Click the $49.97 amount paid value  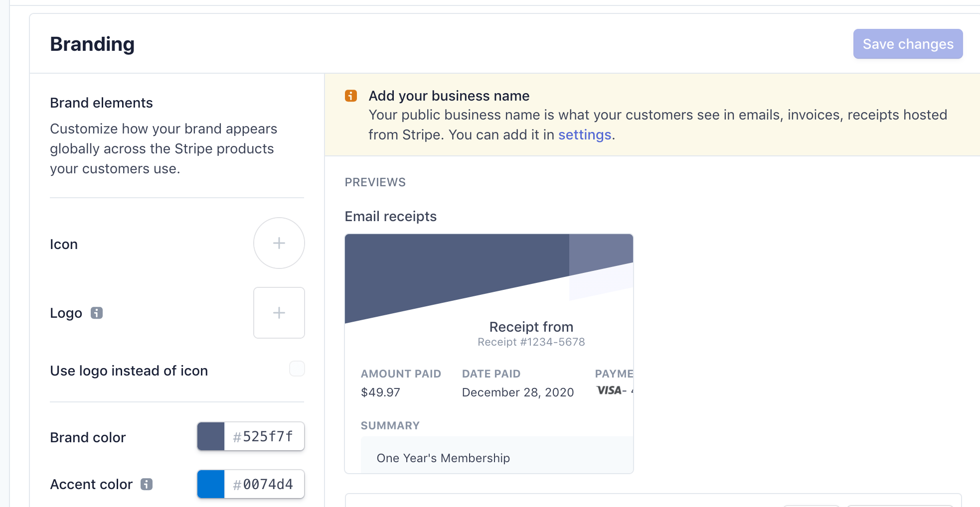[x=380, y=392]
